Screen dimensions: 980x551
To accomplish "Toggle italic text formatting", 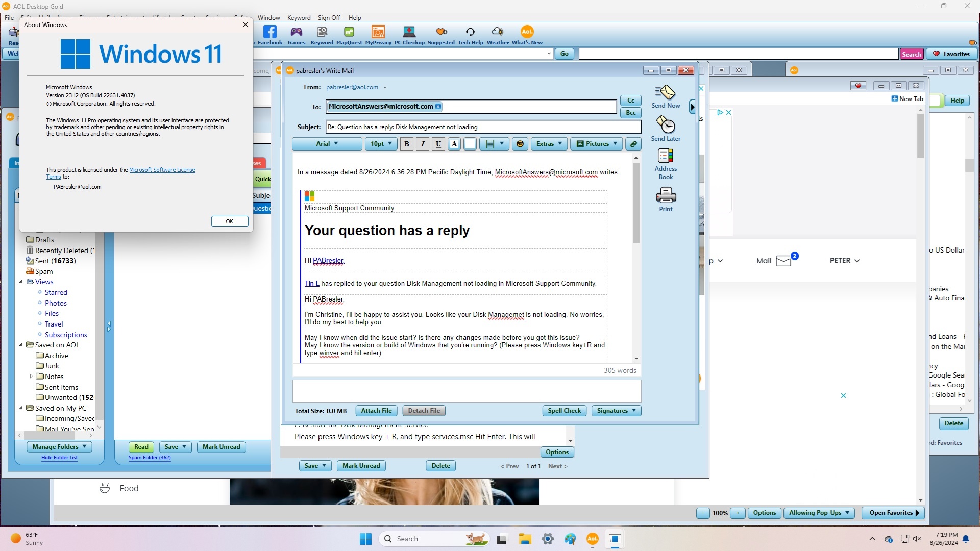I will tap(423, 144).
